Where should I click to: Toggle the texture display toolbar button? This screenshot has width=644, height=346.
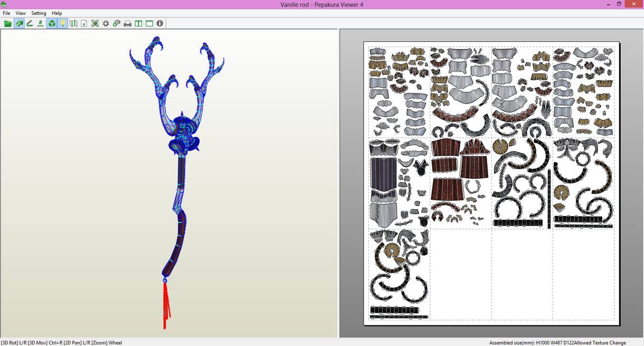coord(19,23)
